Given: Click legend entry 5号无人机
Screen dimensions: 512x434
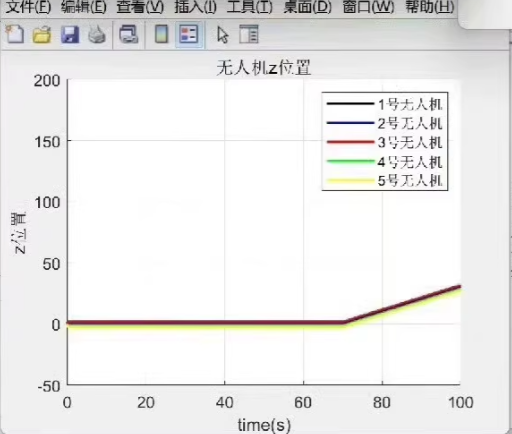Looking at the screenshot, I should [410, 181].
